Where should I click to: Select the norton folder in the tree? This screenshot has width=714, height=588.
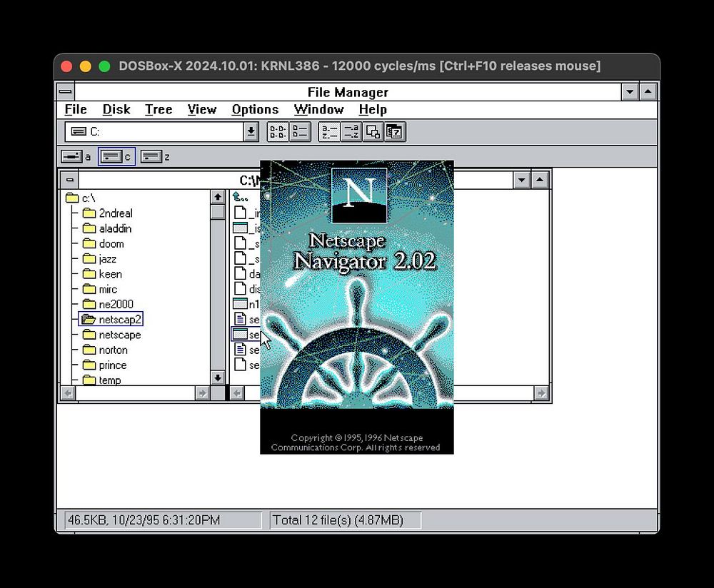113,350
